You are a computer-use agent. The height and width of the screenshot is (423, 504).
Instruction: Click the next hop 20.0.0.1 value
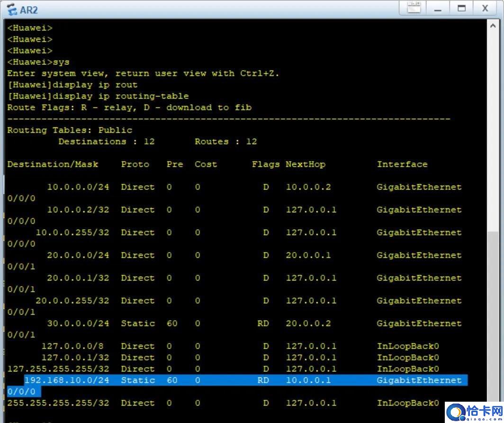coord(308,255)
